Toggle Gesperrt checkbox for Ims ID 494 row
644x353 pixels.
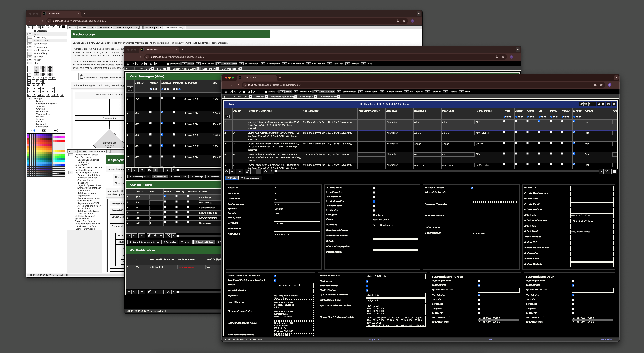[162, 112]
